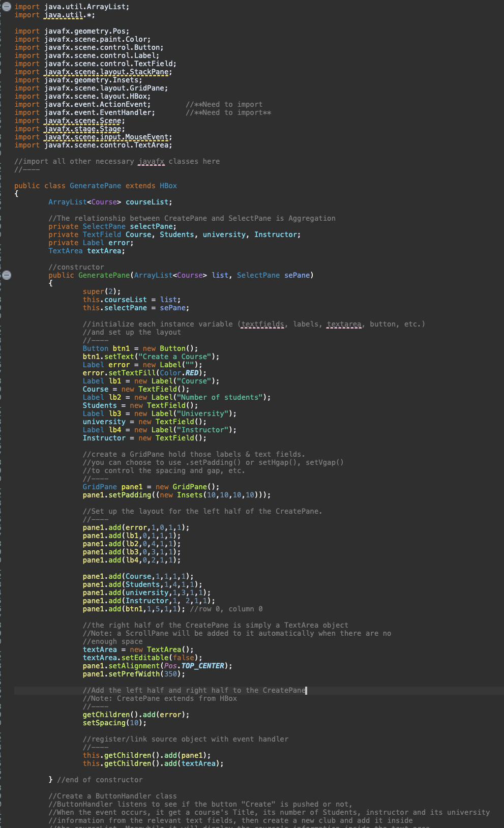This screenshot has width=504, height=828.
Task: Click the 'pane1.add(university,1,3,1,1);' line
Action: (146, 593)
